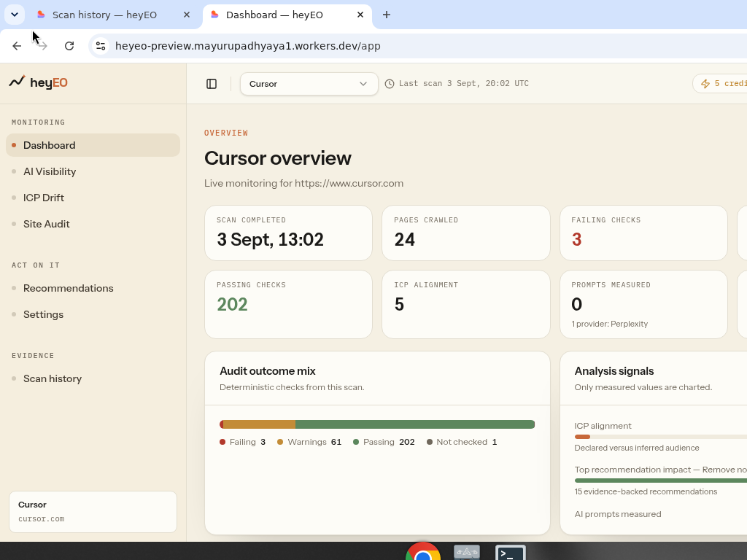Image resolution: width=747 pixels, height=560 pixels.
Task: Click the Analysis signals heading
Action: (x=614, y=371)
